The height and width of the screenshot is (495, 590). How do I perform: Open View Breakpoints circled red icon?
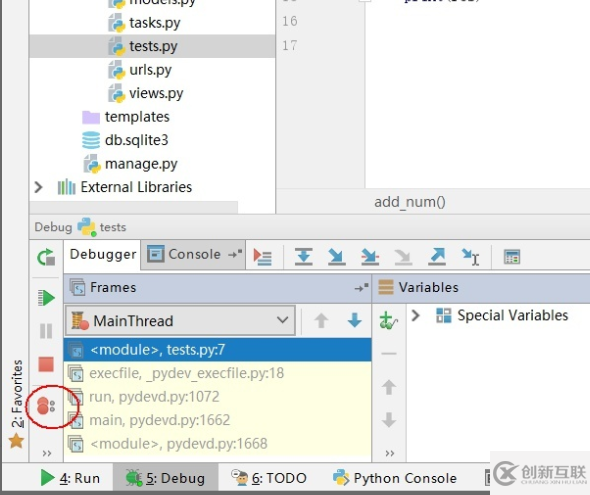[x=46, y=406]
